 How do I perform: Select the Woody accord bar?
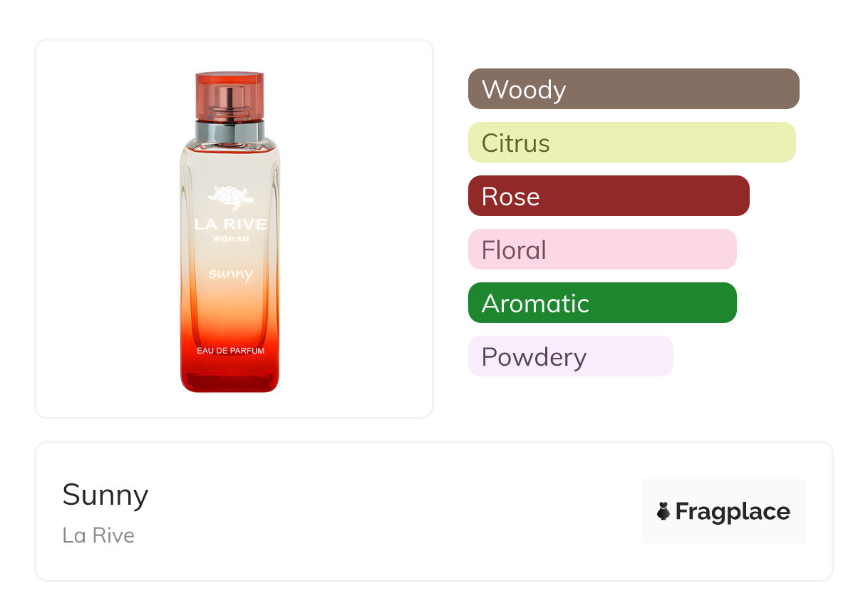[x=634, y=89]
